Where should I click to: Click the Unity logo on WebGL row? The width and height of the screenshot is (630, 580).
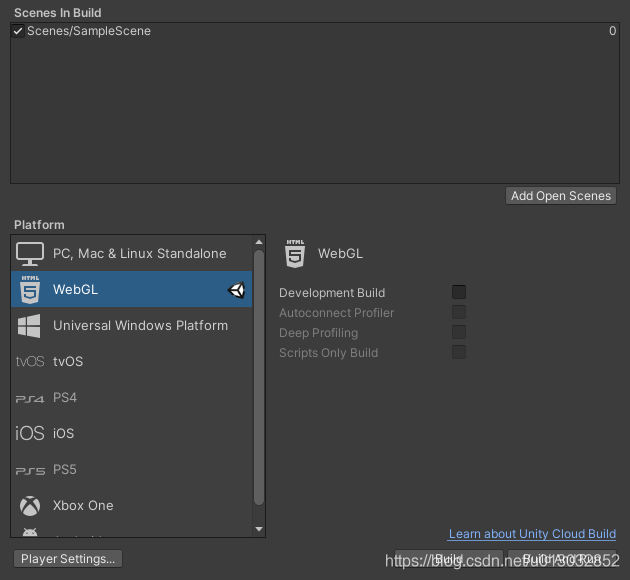tap(236, 290)
